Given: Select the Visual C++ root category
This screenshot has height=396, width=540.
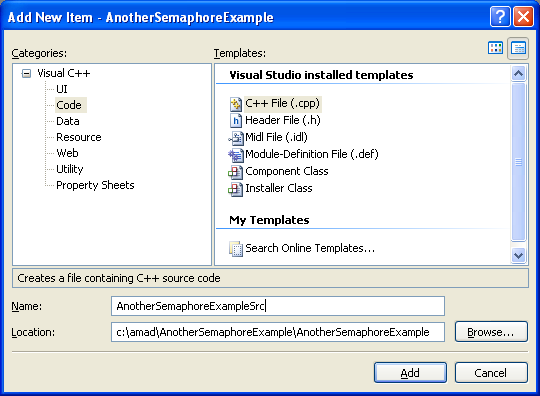Looking at the screenshot, I should pyautogui.click(x=64, y=73).
